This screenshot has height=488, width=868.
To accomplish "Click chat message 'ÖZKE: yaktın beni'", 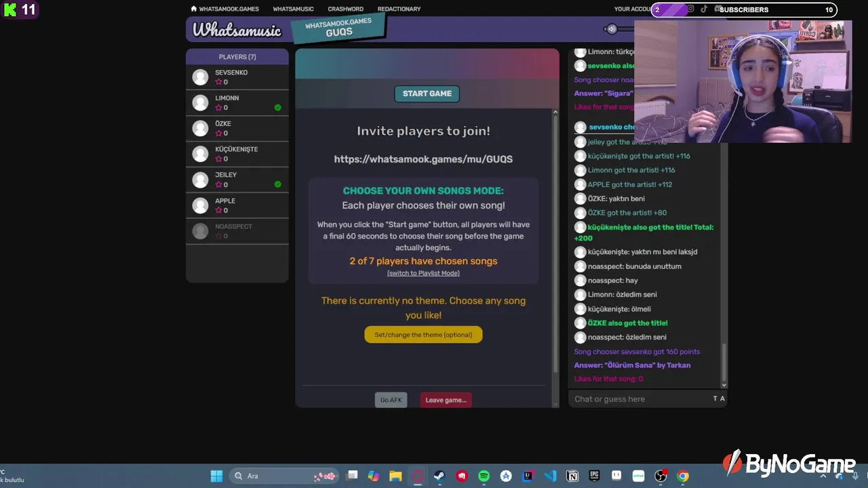I will click(x=616, y=199).
